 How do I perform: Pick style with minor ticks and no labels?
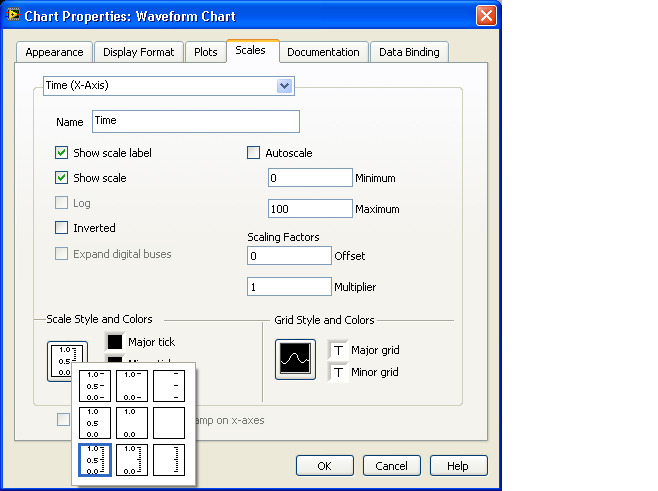click(x=172, y=460)
